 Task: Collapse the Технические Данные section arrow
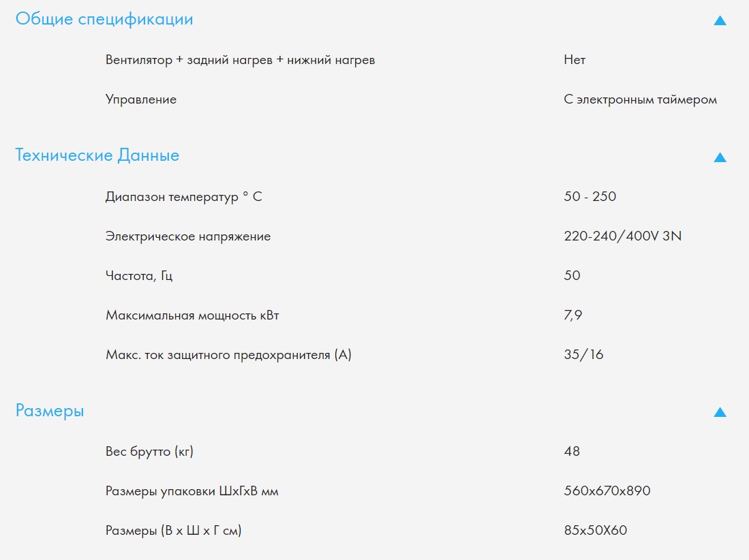720,157
